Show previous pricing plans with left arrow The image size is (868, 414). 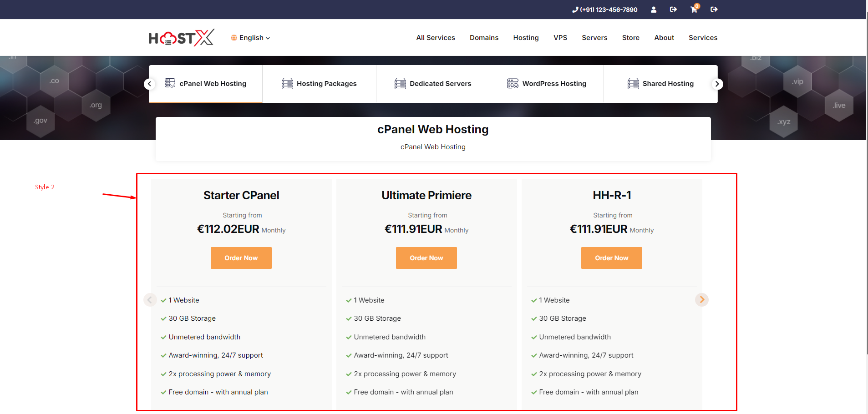[150, 300]
